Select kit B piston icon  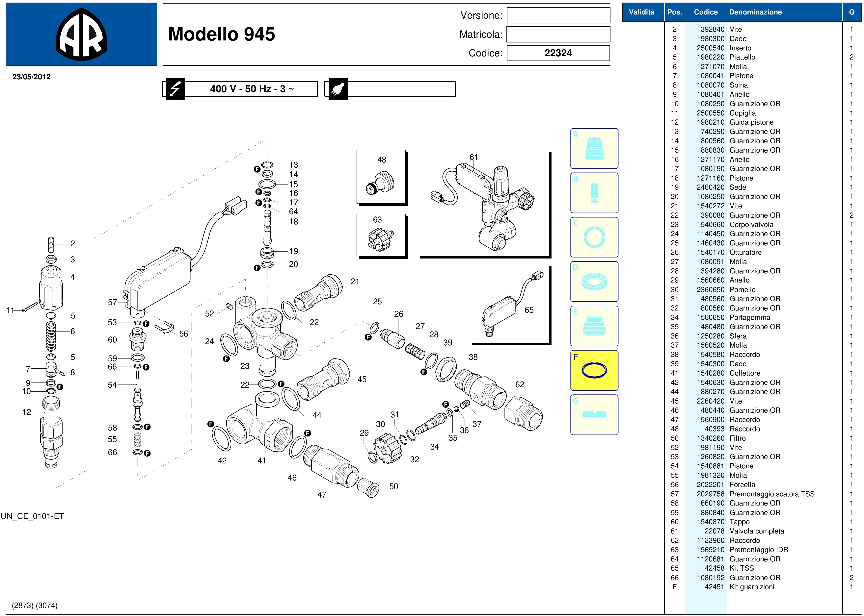coord(594,193)
